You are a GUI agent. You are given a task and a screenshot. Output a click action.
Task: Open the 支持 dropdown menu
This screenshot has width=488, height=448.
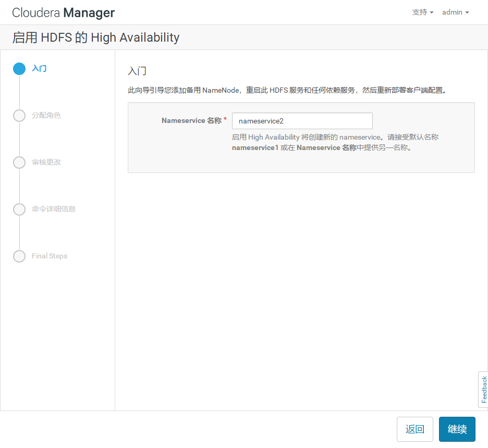(x=423, y=13)
